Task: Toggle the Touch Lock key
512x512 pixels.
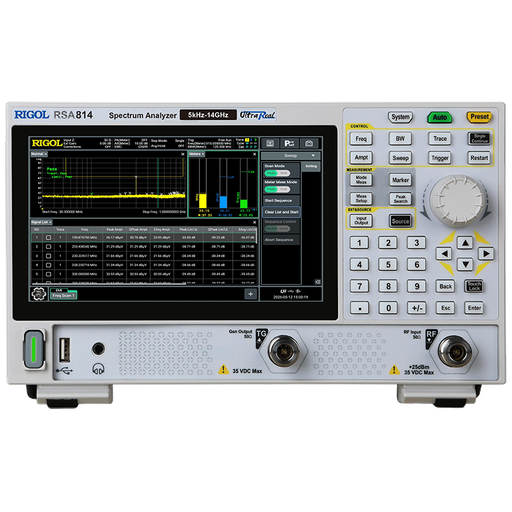Action: [x=474, y=286]
